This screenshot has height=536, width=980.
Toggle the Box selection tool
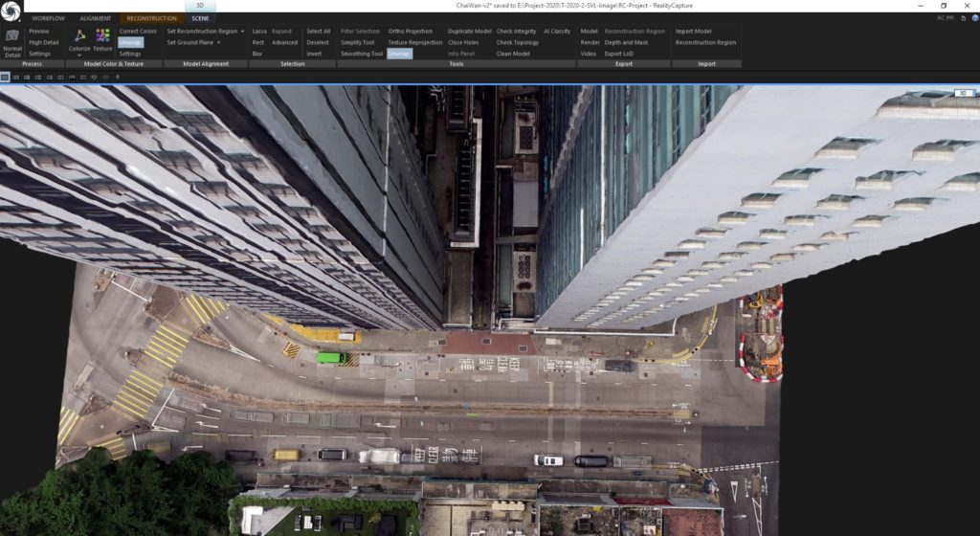[x=256, y=54]
